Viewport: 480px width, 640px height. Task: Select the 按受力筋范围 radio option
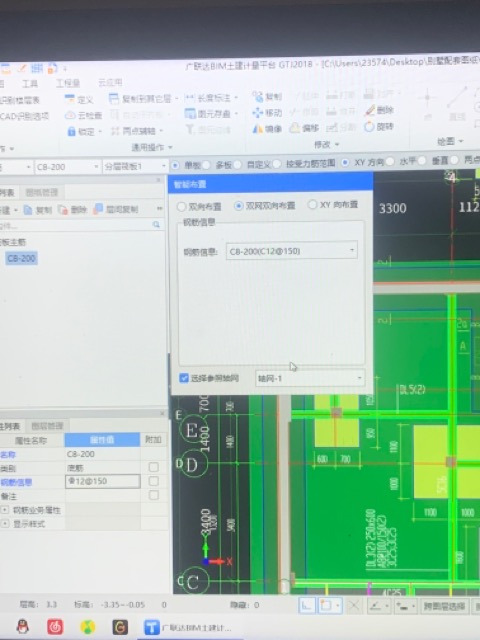point(277,164)
